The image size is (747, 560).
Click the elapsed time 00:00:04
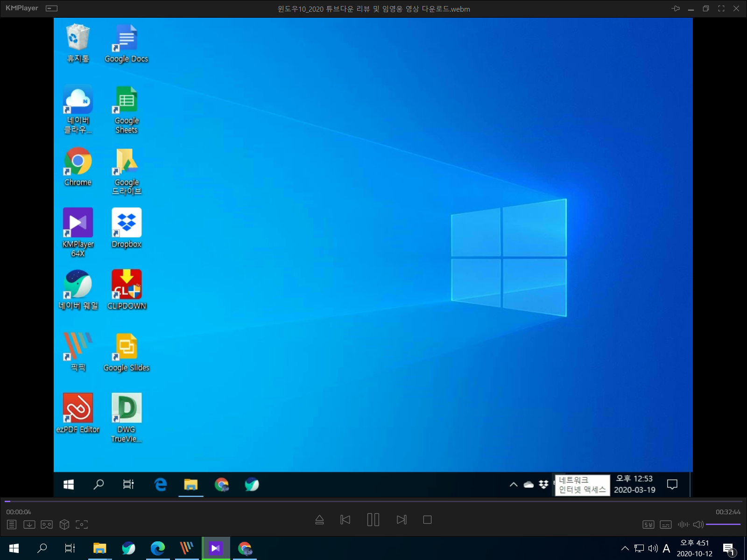click(x=19, y=512)
